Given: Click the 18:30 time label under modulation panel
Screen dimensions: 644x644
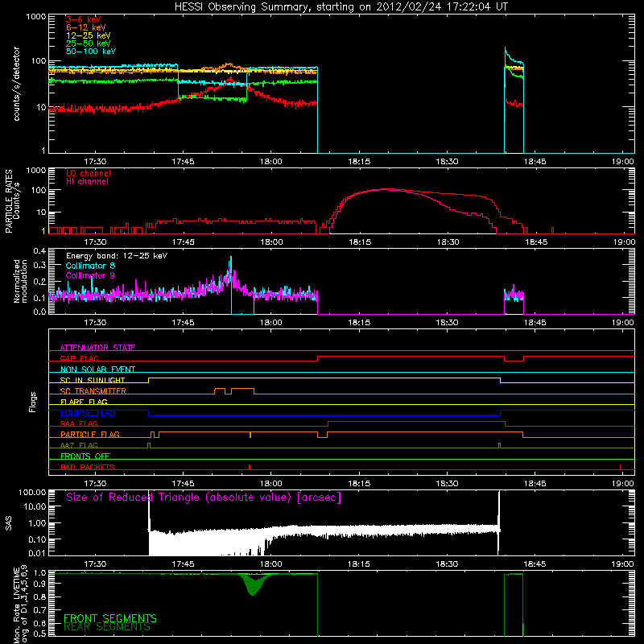Looking at the screenshot, I should point(447,323).
